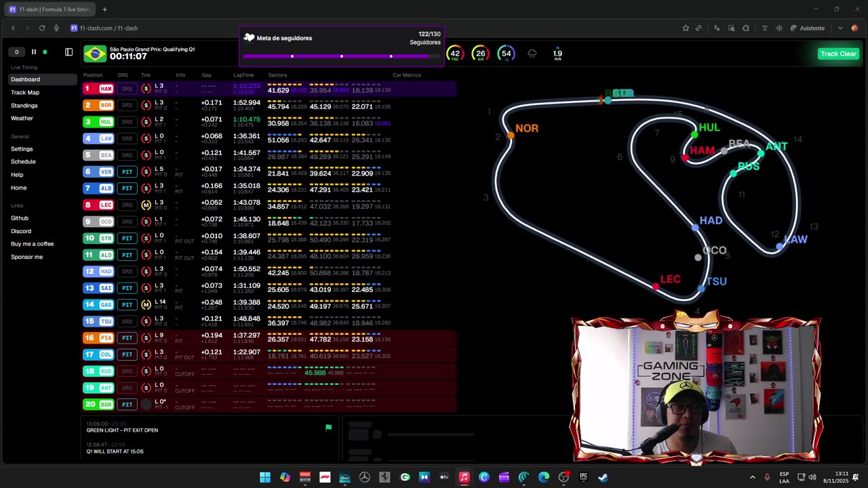Viewport: 868px width, 488px height.
Task: Go back in browser history
Action: point(13,28)
